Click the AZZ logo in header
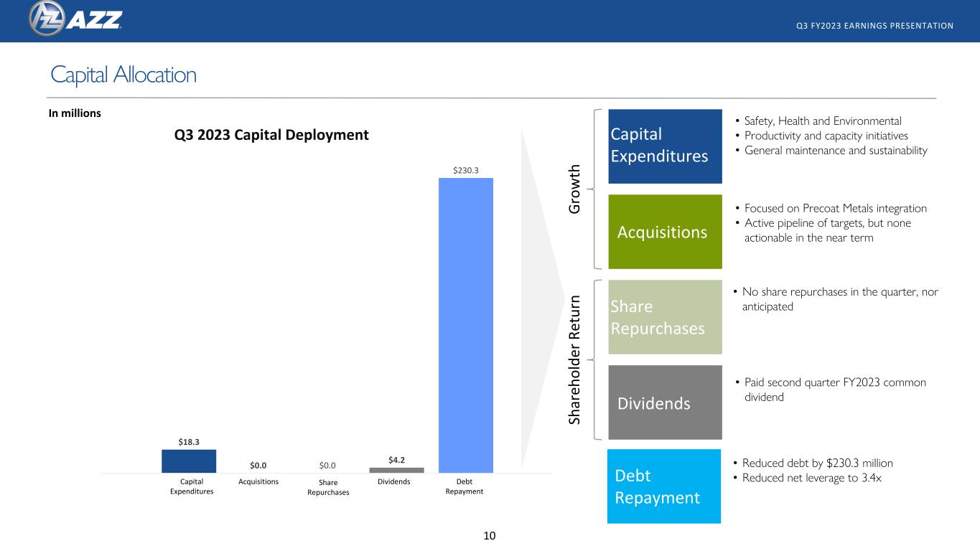Viewport: 980px width, 551px height. [x=75, y=18]
